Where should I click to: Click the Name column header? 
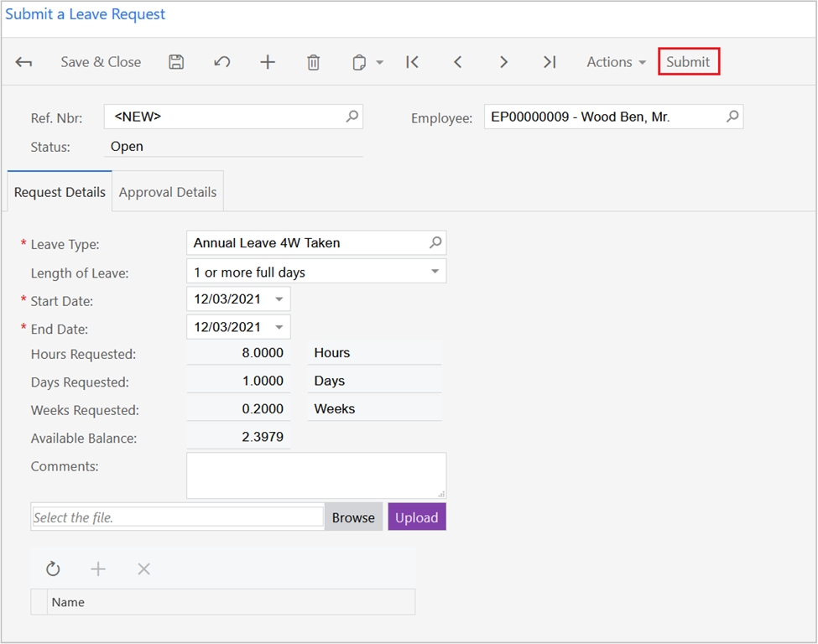(231, 602)
